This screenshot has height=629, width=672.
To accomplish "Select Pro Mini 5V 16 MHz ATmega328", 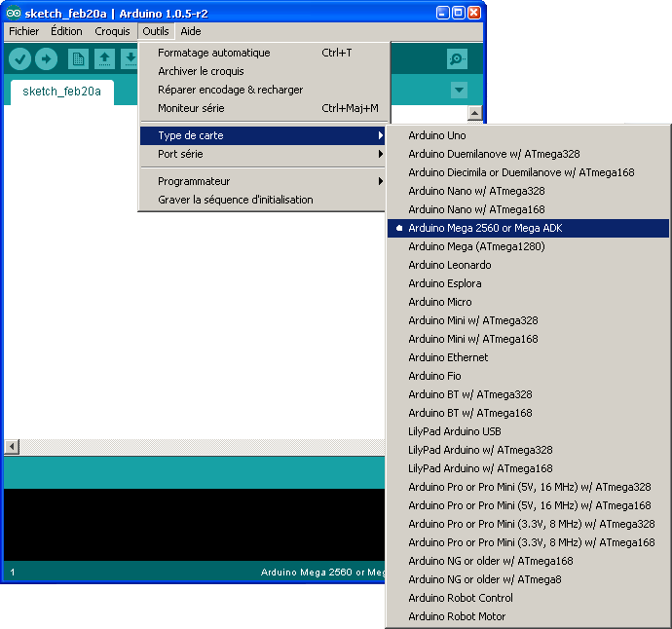I will click(x=528, y=487).
